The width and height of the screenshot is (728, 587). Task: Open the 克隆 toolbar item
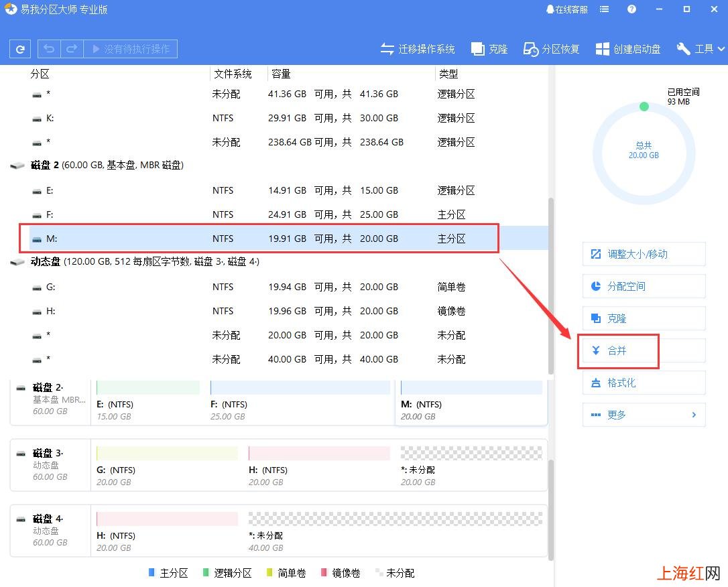coord(489,49)
